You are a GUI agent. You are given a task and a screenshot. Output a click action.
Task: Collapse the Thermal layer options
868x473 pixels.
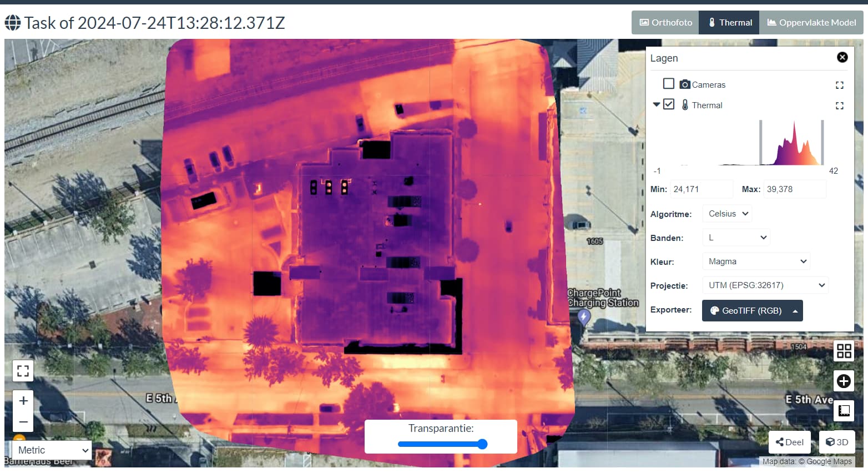point(656,104)
